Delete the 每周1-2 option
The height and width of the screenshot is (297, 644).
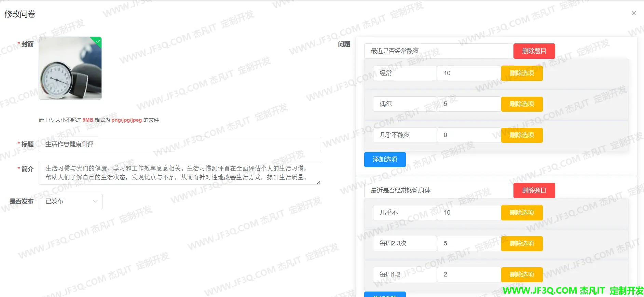521,274
